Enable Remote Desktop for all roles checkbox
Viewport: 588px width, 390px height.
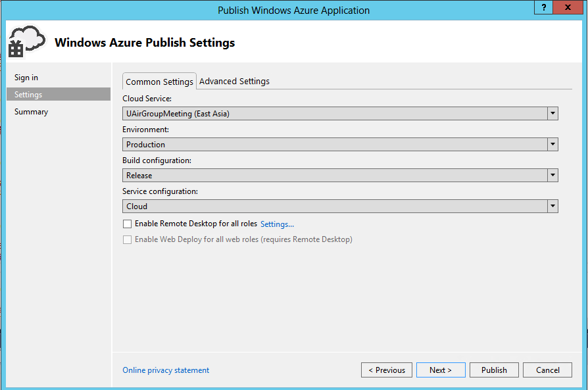click(128, 224)
